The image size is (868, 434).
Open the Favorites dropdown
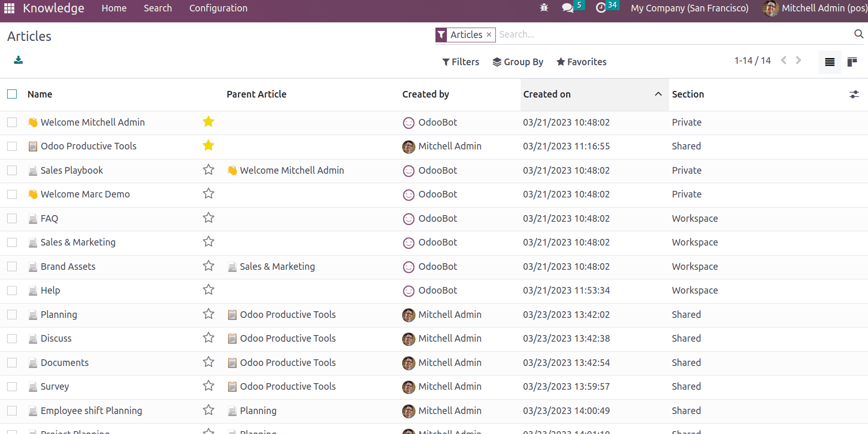[582, 62]
